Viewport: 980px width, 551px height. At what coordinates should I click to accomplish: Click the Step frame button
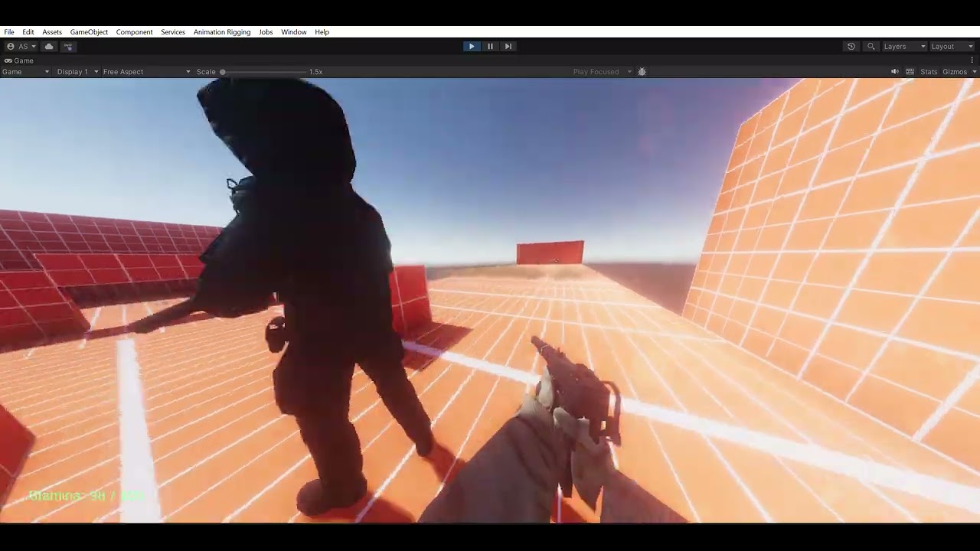(508, 47)
